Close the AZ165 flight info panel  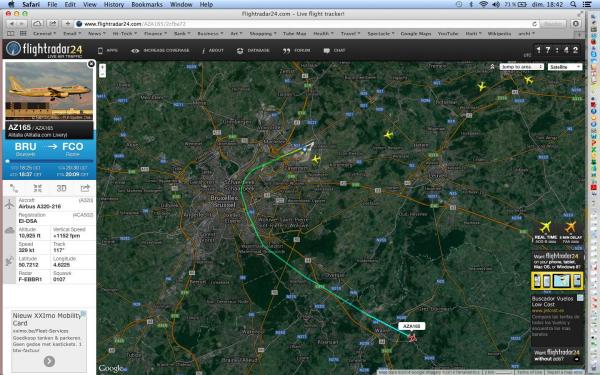point(91,64)
